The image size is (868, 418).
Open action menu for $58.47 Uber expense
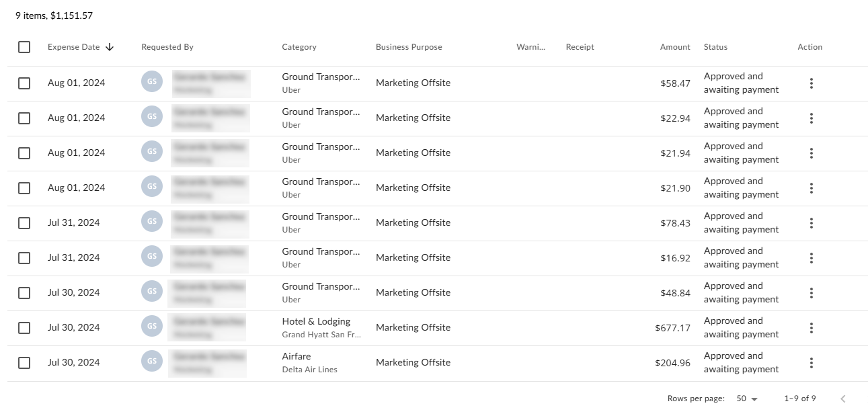(811, 83)
